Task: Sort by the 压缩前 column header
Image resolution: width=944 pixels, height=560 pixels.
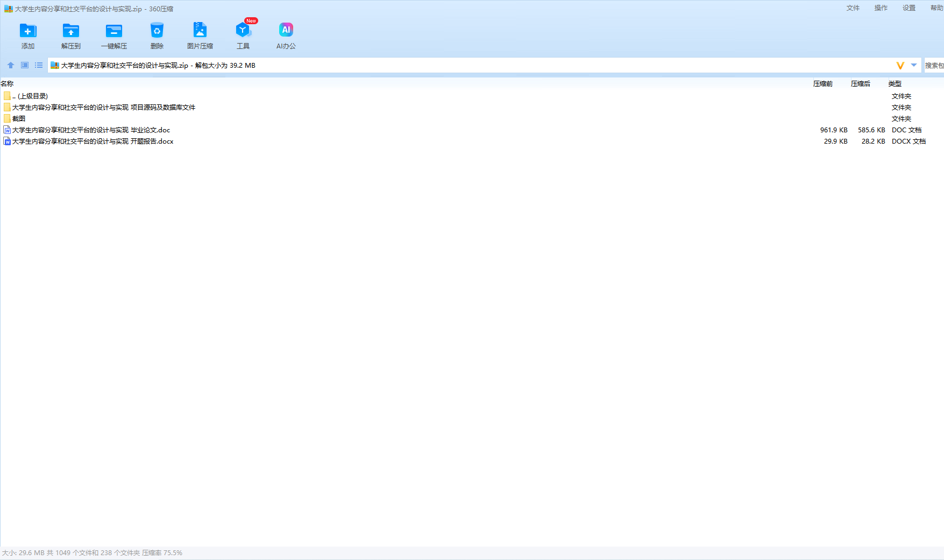Action: tap(823, 84)
